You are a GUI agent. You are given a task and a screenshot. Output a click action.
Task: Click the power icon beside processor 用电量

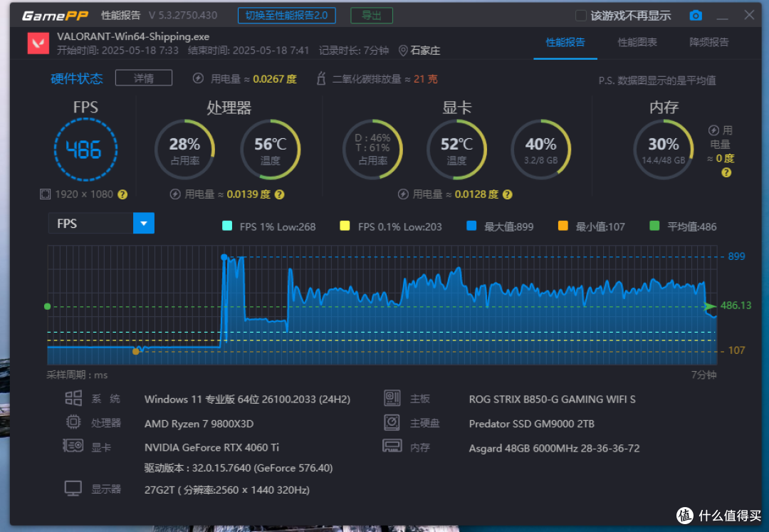tap(175, 194)
